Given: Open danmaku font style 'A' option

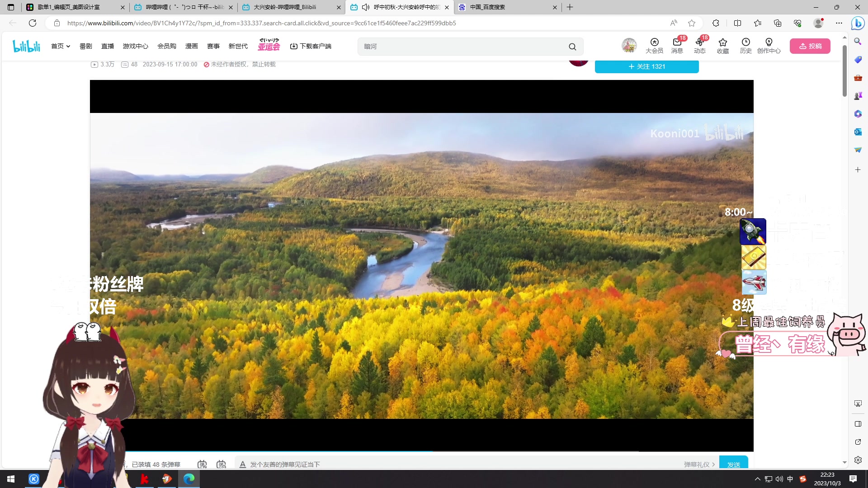Looking at the screenshot, I should pyautogui.click(x=243, y=464).
